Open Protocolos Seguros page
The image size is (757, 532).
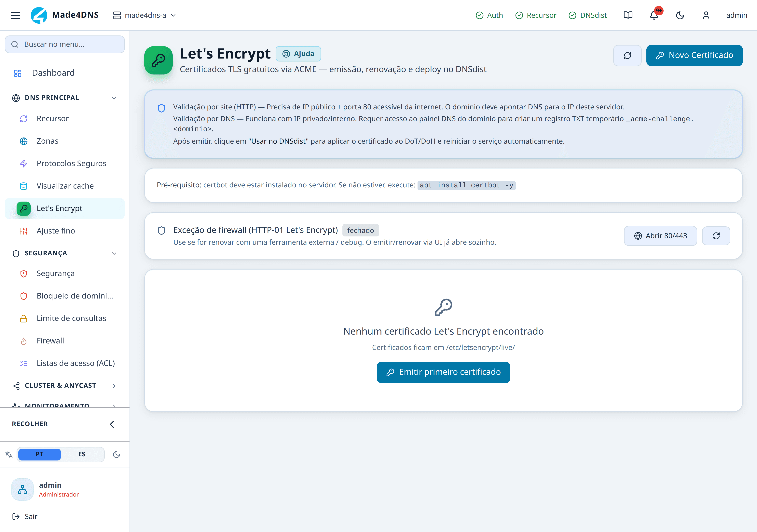[65, 164]
